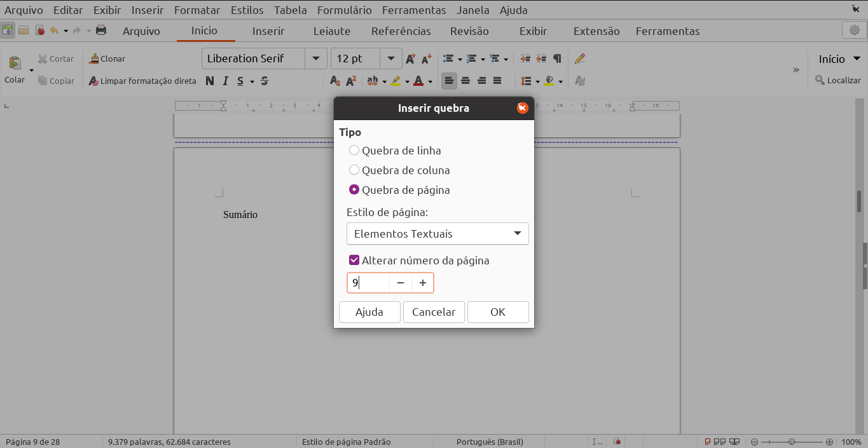Expand the Colar paste options arrow
Image resolution: width=868 pixels, height=448 pixels.
tap(31, 70)
